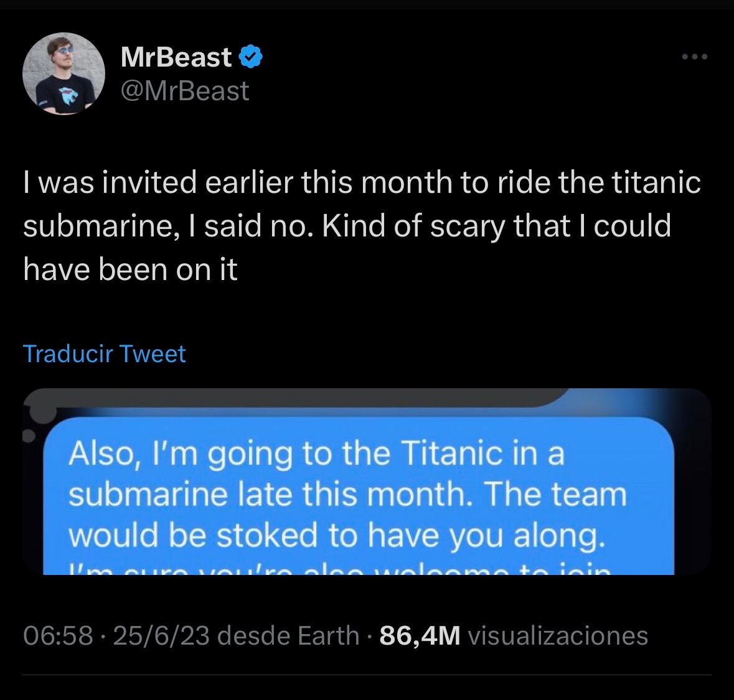Click the small gray bubble tail circle

pos(28,437)
